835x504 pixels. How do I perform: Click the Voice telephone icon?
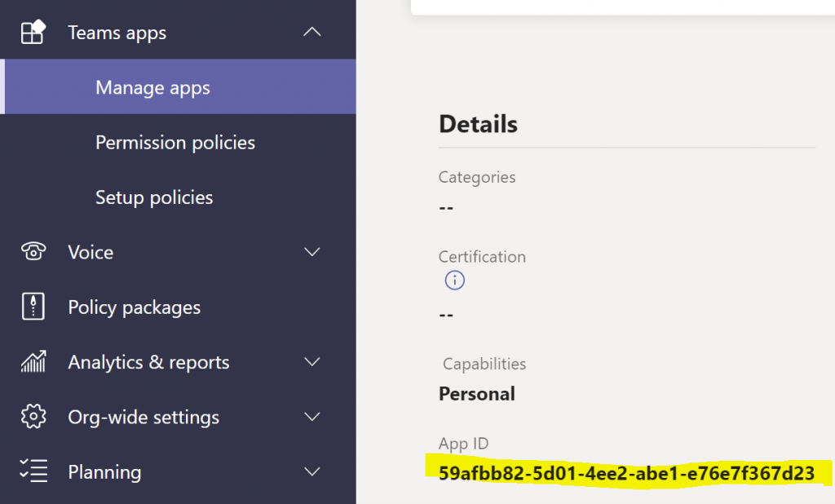(x=33, y=252)
